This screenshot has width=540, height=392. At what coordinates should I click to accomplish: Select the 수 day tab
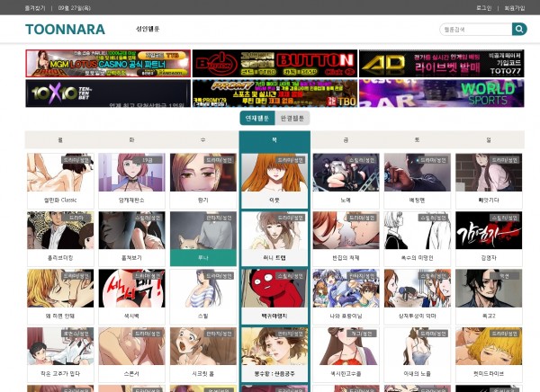tap(202, 139)
